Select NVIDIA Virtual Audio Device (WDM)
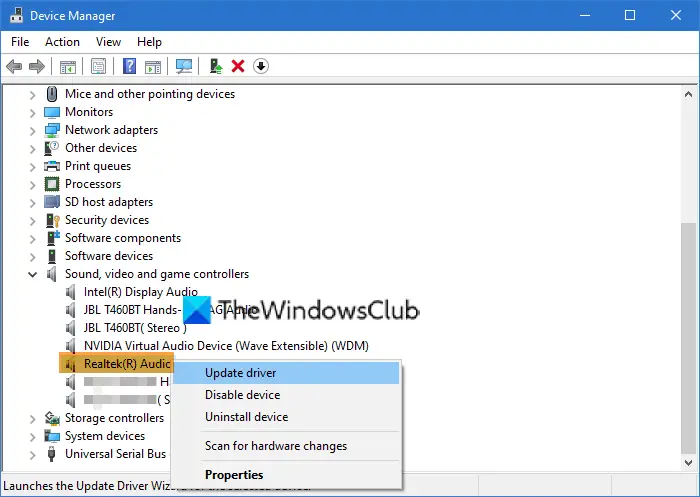The width and height of the screenshot is (700, 497). 226,346
